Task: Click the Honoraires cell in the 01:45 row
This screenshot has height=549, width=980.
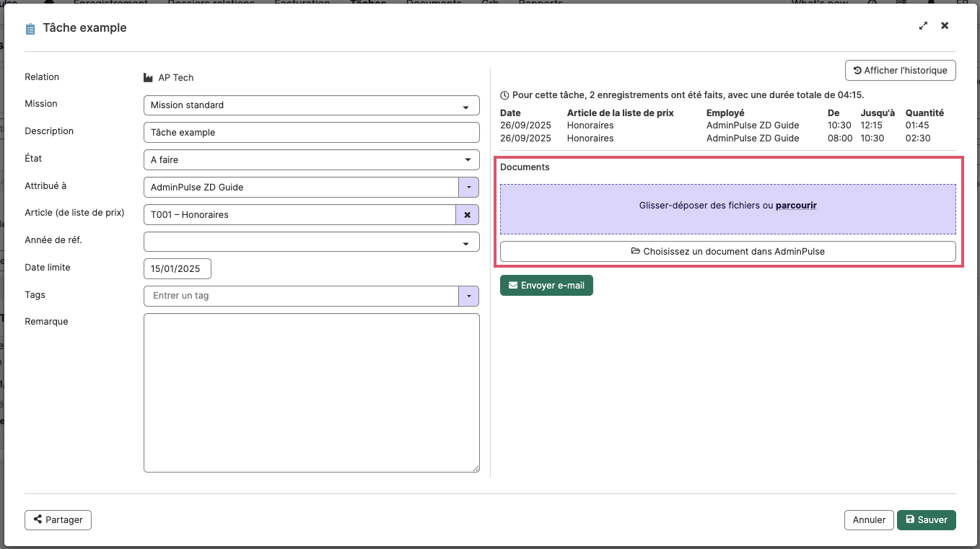Action: point(590,126)
